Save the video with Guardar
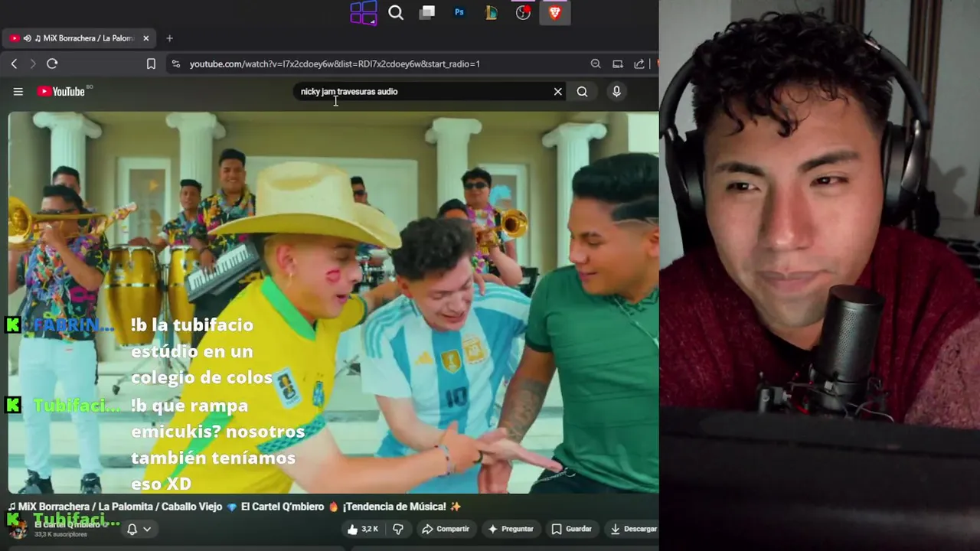 click(572, 529)
